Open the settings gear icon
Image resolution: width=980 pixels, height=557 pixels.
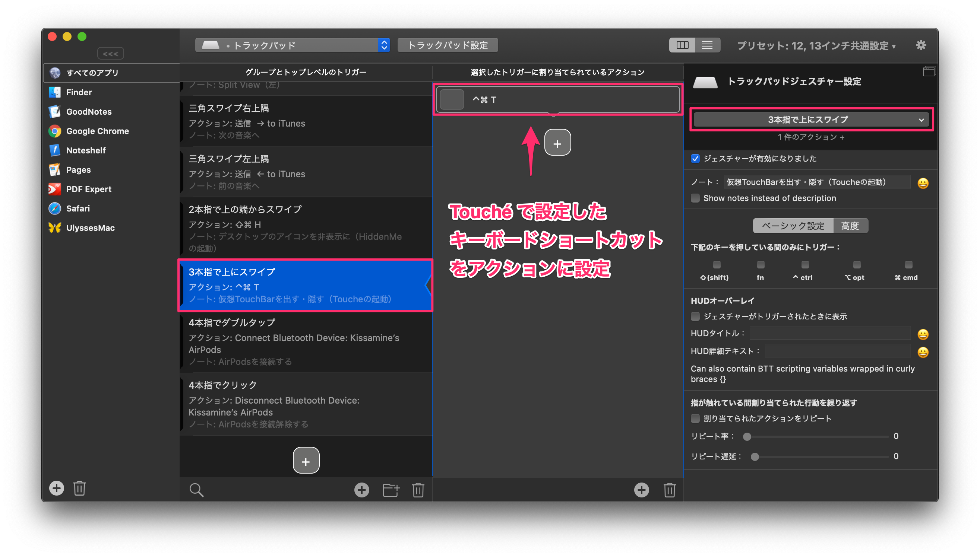pyautogui.click(x=921, y=45)
